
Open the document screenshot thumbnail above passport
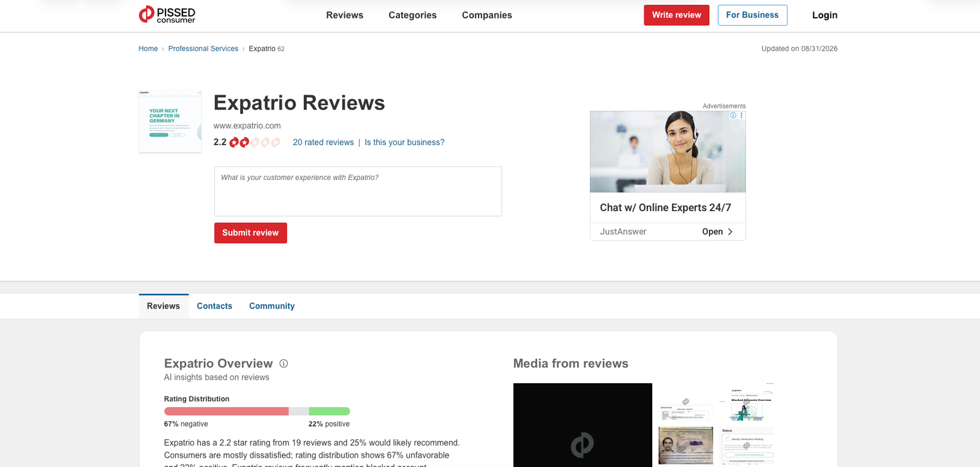coord(685,409)
